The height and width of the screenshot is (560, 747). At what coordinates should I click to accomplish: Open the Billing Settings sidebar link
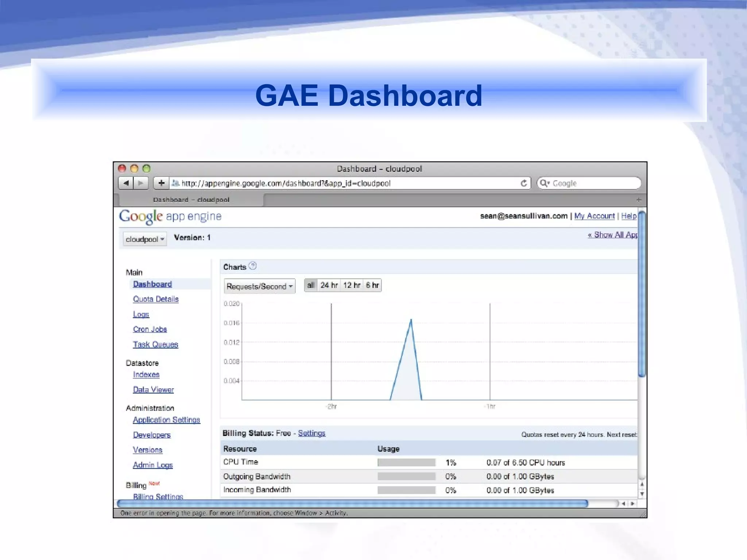pos(158,496)
